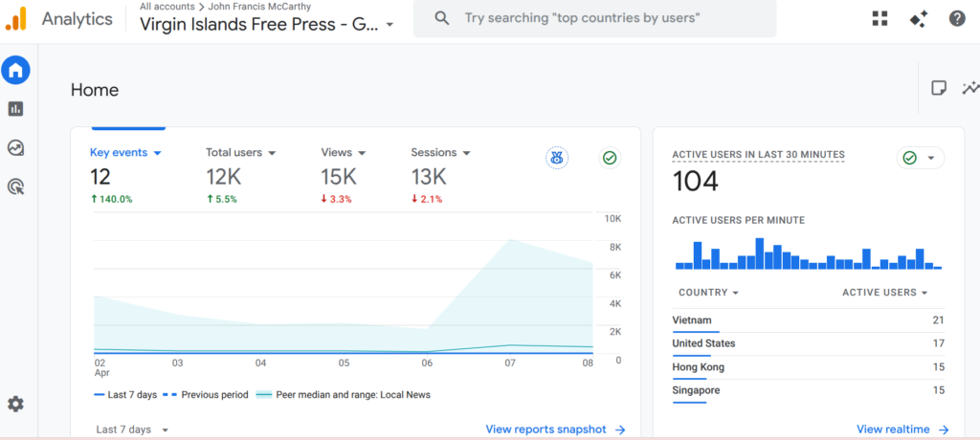980x440 pixels.
Task: Open the Home icon in sidebar
Action: click(16, 70)
